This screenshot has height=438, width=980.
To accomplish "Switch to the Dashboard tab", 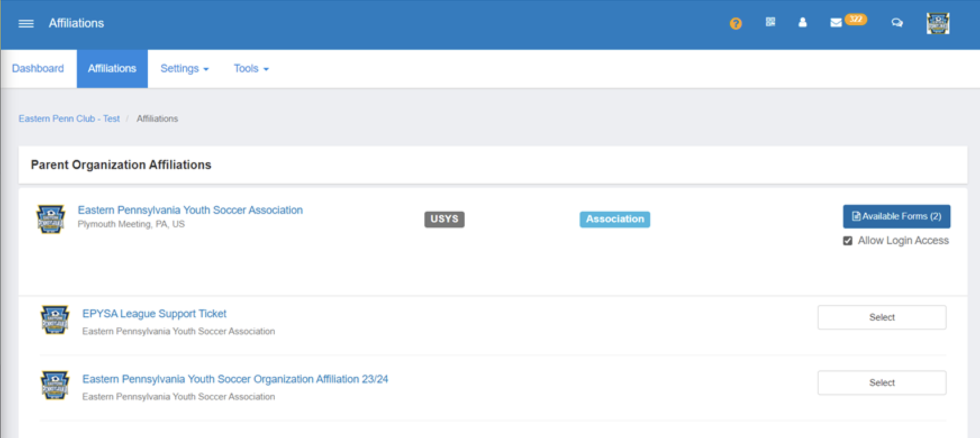I will [x=38, y=69].
